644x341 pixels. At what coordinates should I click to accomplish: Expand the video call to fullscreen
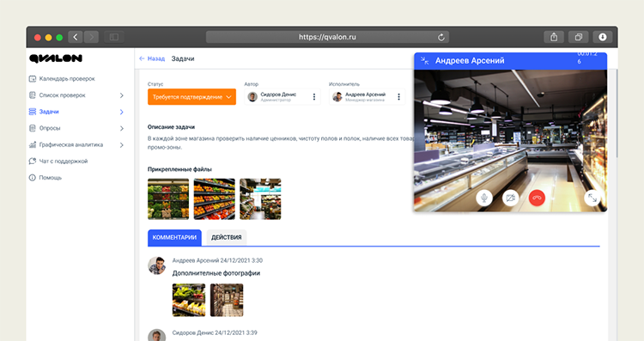592,198
